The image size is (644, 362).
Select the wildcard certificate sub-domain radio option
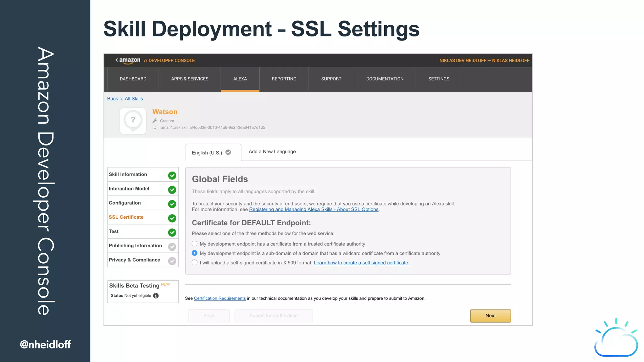point(195,253)
